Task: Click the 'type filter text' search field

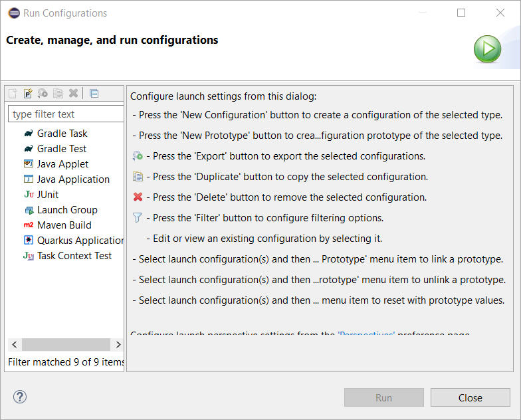Action: coord(66,114)
